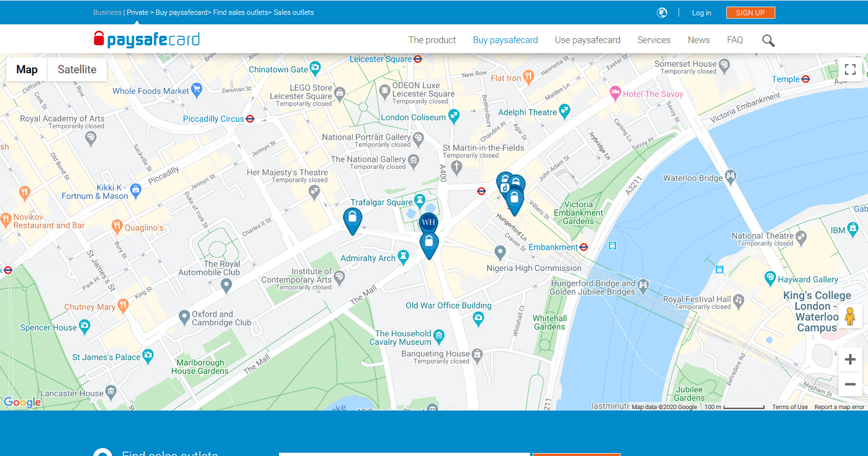Click the paysafecard logo
Viewport: 868px width, 456px height.
146,39
